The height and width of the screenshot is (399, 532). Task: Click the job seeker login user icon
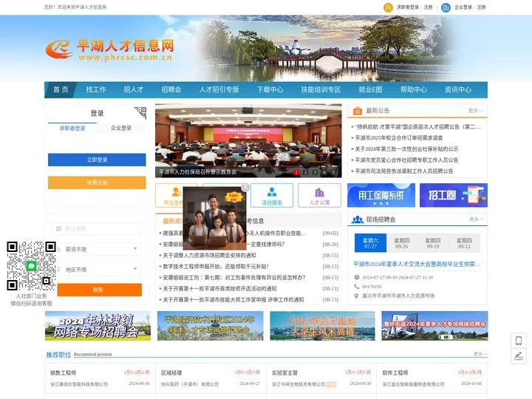point(388,7)
